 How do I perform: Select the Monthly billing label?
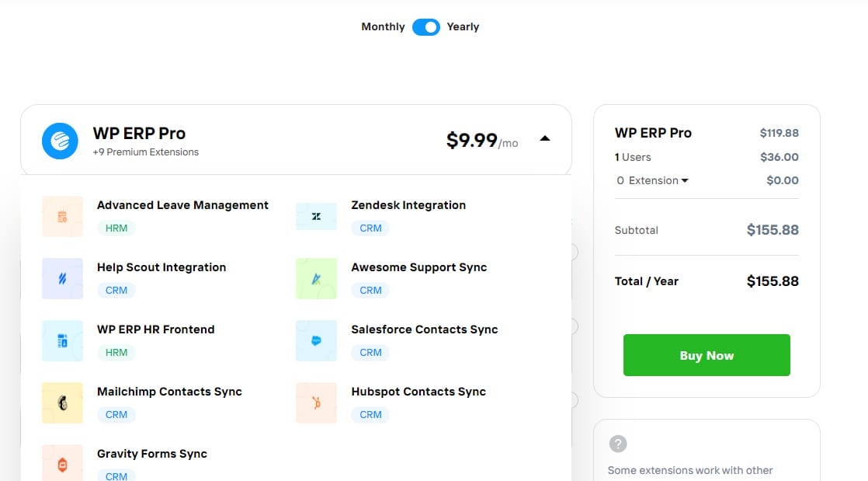click(383, 26)
